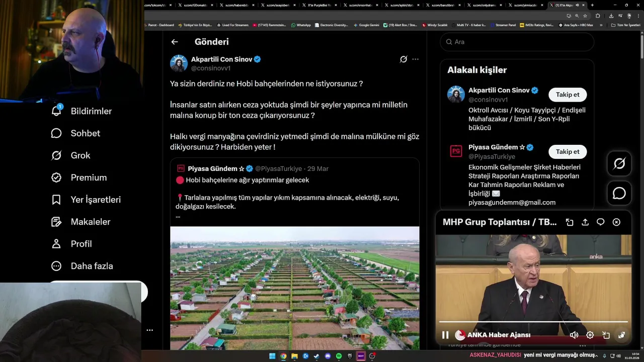Screen dimensions: 644x362
Task: Open Spotify from taskbar
Action: tap(339, 356)
